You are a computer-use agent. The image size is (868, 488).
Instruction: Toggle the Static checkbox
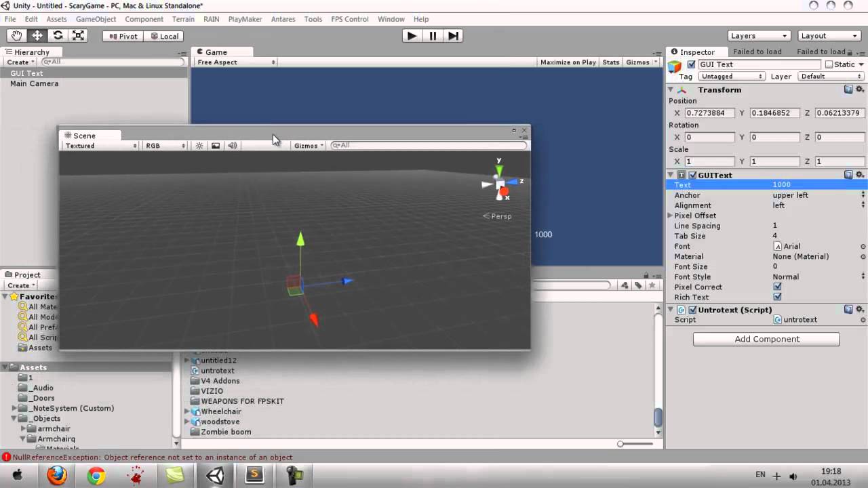[829, 64]
